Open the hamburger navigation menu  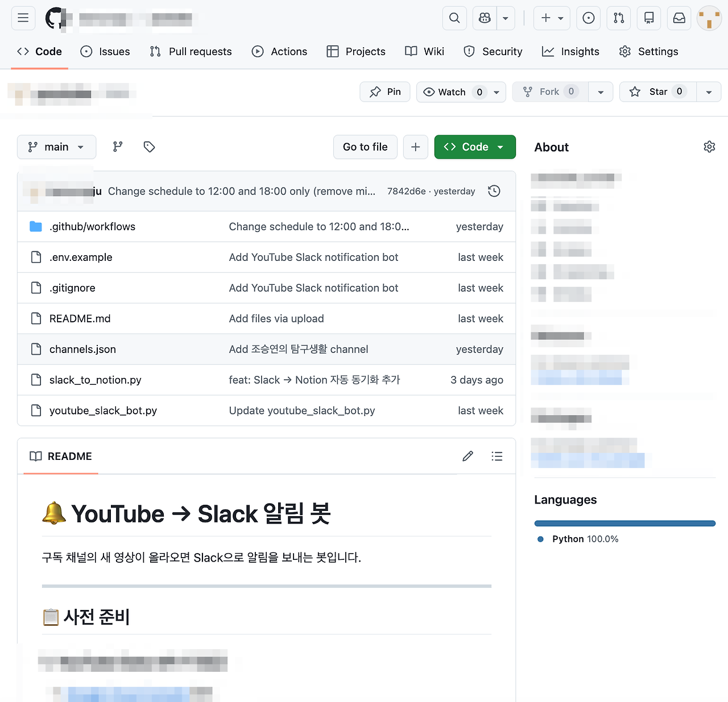23,18
